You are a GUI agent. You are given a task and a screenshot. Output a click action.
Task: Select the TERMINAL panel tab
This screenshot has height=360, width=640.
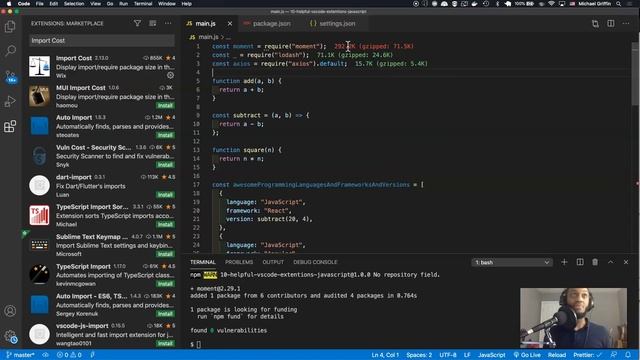click(203, 262)
